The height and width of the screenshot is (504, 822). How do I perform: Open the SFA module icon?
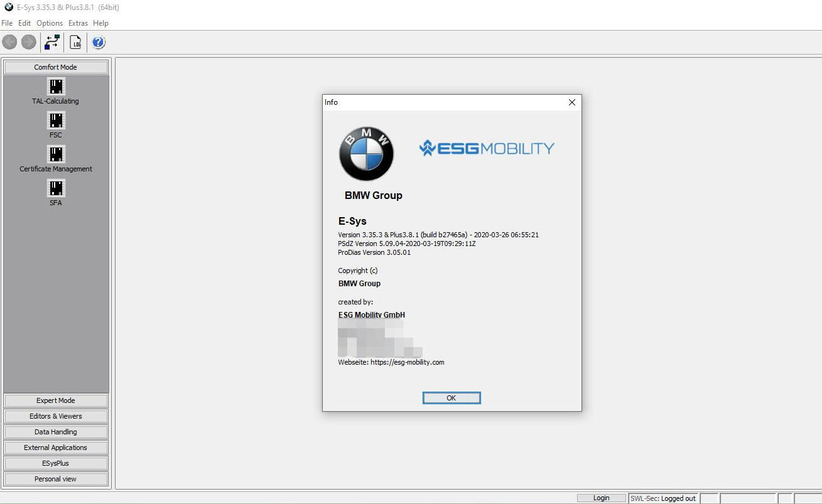pyautogui.click(x=56, y=188)
